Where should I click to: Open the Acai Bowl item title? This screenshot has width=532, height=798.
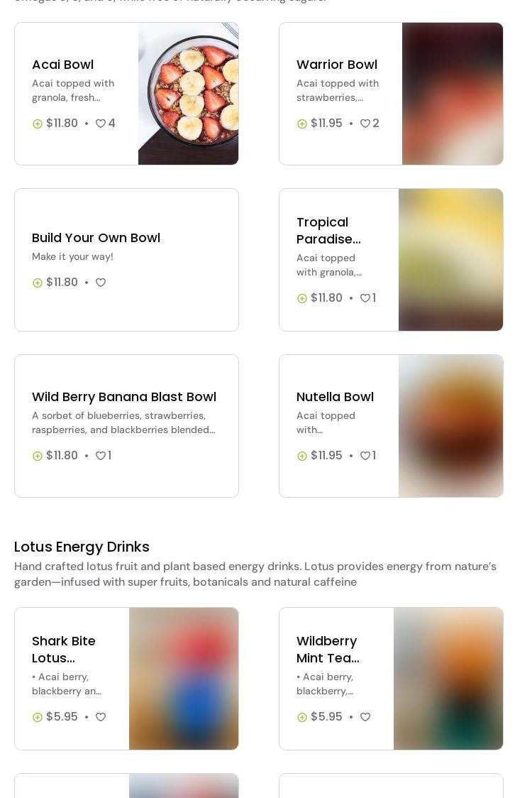[62, 65]
